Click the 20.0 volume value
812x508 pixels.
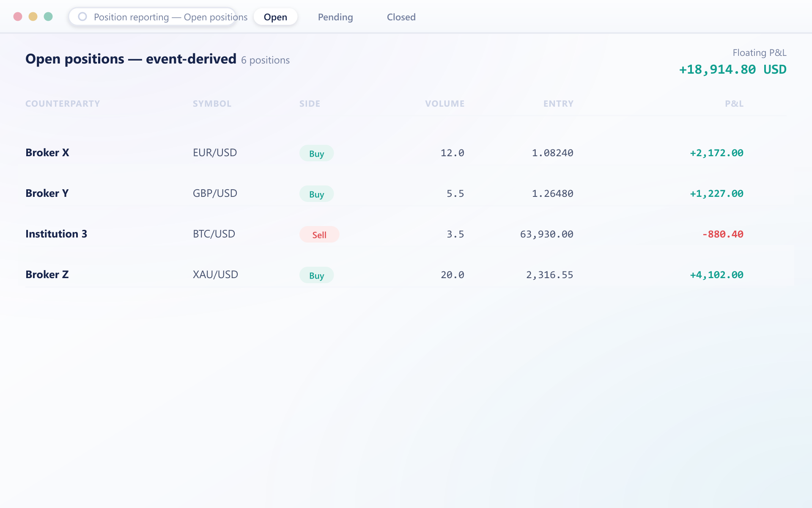tap(453, 275)
